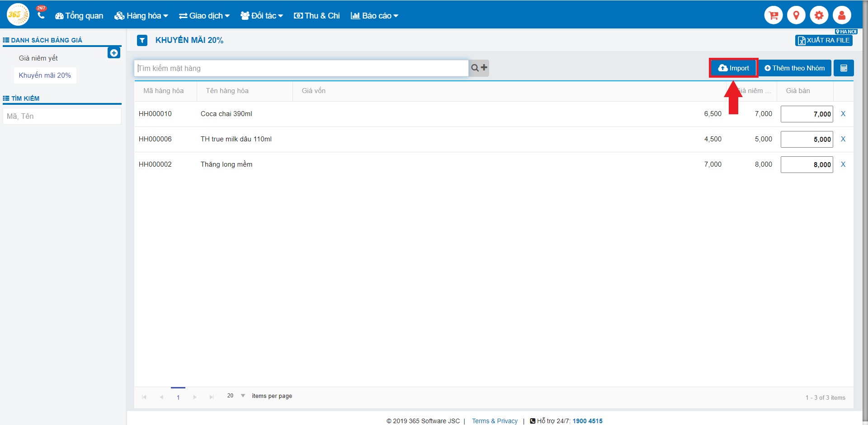Export list using Xuất ra file
This screenshot has height=425, width=868.
tap(823, 41)
